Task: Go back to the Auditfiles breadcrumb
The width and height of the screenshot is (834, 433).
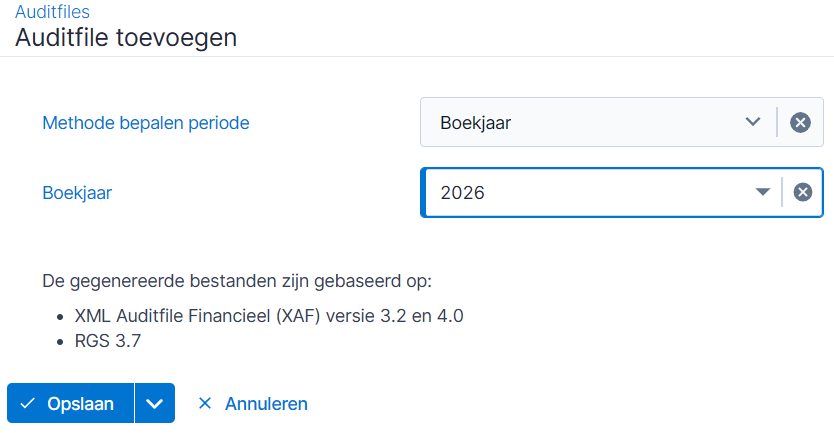Action: 52,11
